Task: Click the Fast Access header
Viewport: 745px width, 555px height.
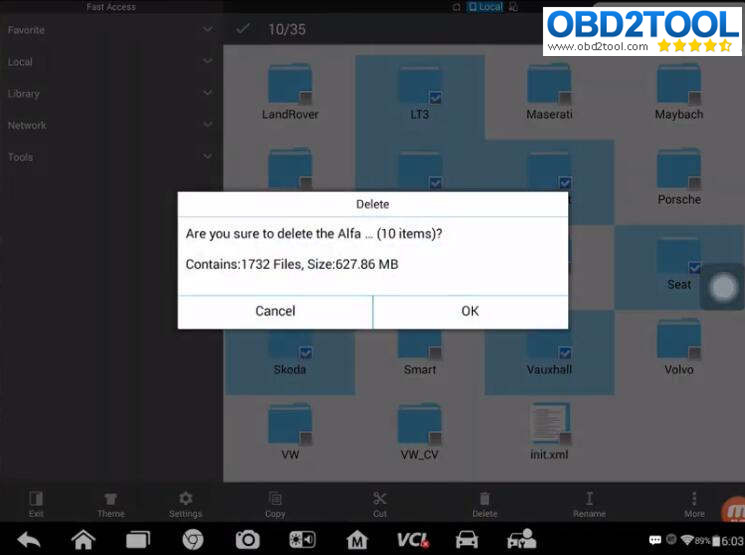Action: (x=111, y=7)
